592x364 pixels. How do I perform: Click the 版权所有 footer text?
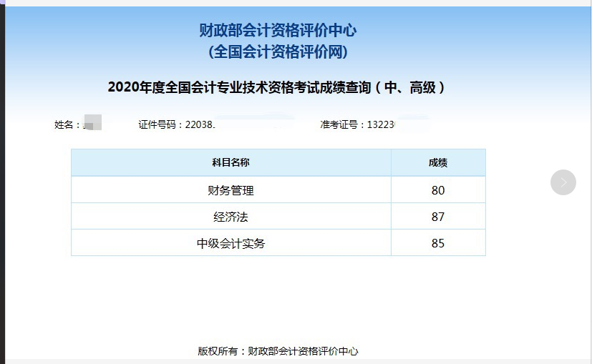tap(278, 351)
